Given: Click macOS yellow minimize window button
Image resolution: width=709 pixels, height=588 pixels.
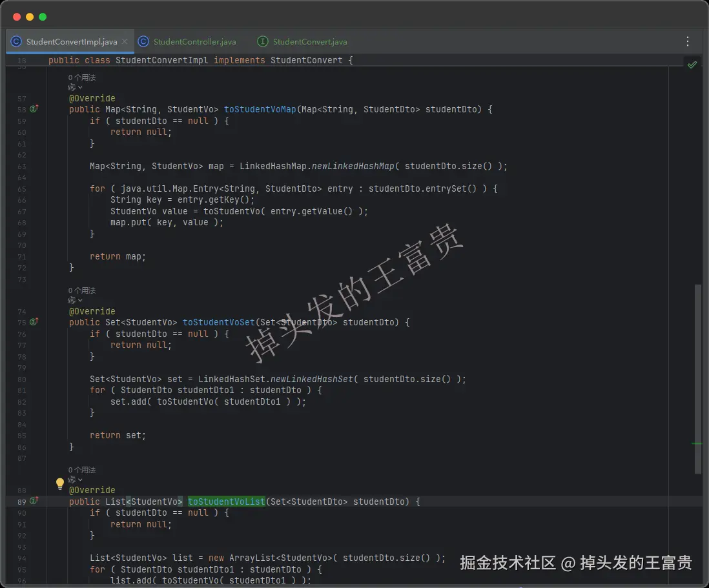Looking at the screenshot, I should click(30, 17).
